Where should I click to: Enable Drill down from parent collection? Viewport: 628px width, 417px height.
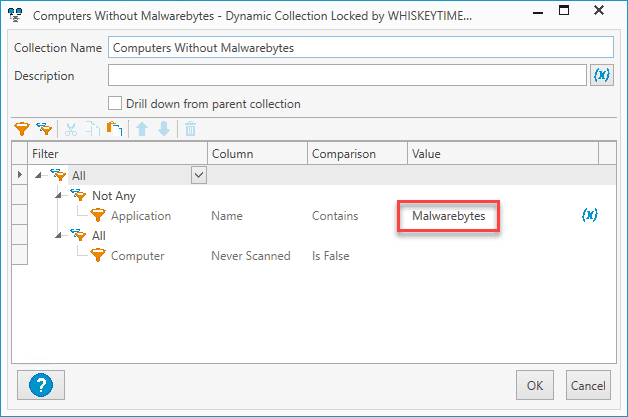[x=115, y=103]
